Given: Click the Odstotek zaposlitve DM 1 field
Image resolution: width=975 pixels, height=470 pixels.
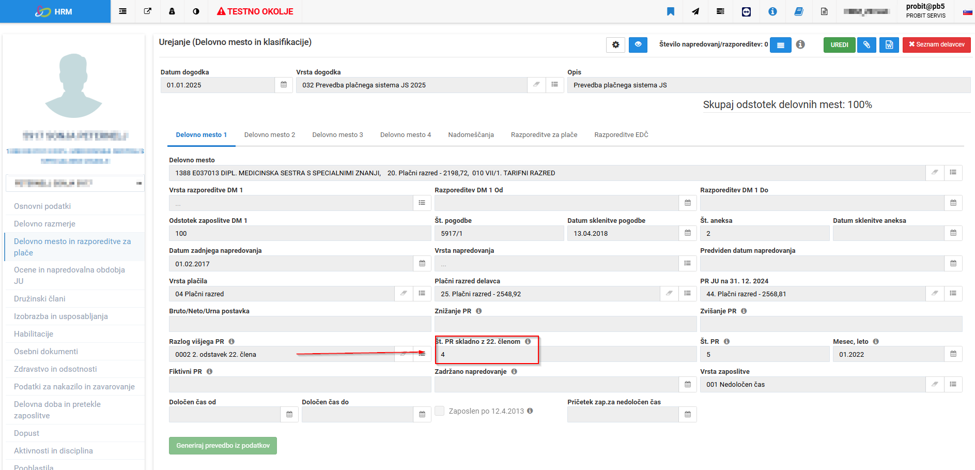Looking at the screenshot, I should click(x=300, y=233).
